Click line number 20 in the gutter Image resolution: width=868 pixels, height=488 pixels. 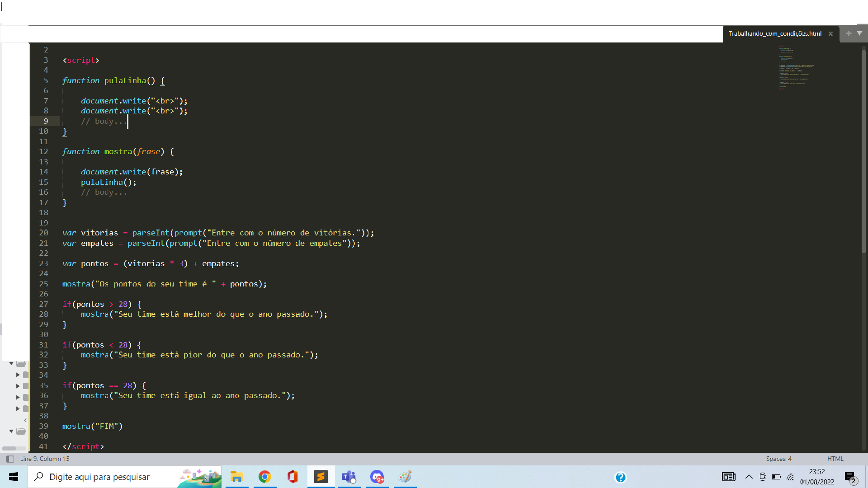[x=43, y=233]
